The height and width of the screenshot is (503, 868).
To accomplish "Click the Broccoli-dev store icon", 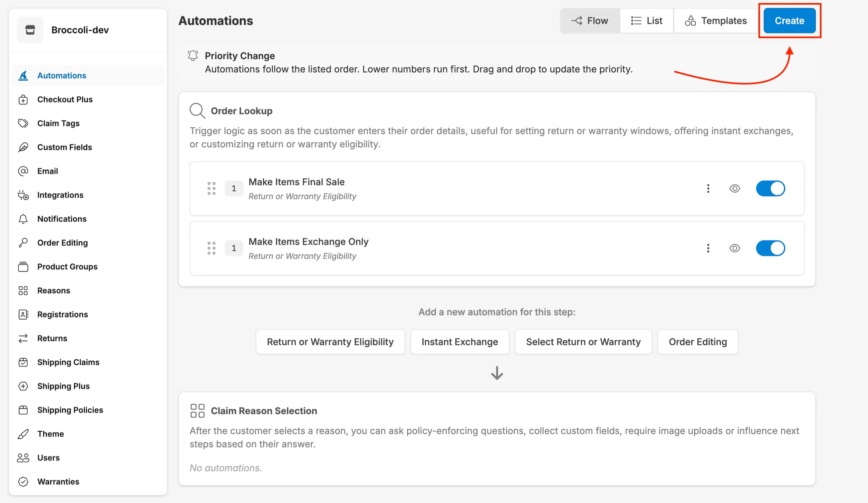I will [x=30, y=30].
